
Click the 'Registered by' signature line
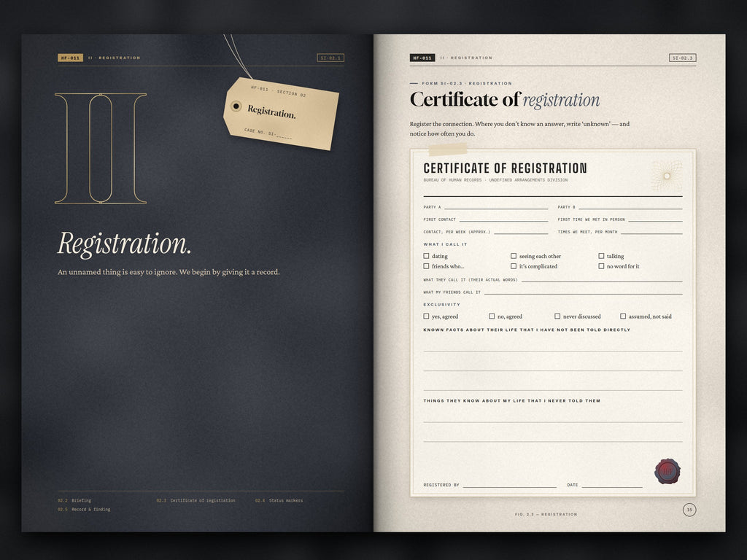click(x=510, y=485)
